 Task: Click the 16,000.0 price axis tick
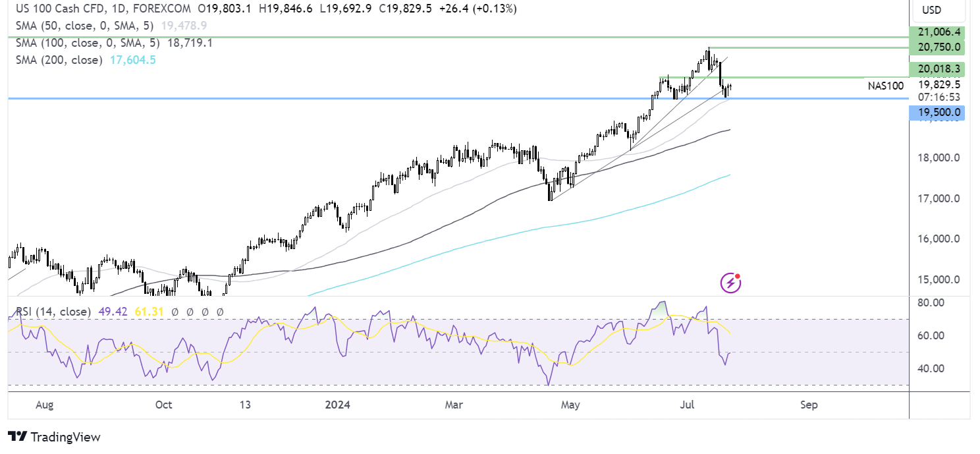[938, 239]
